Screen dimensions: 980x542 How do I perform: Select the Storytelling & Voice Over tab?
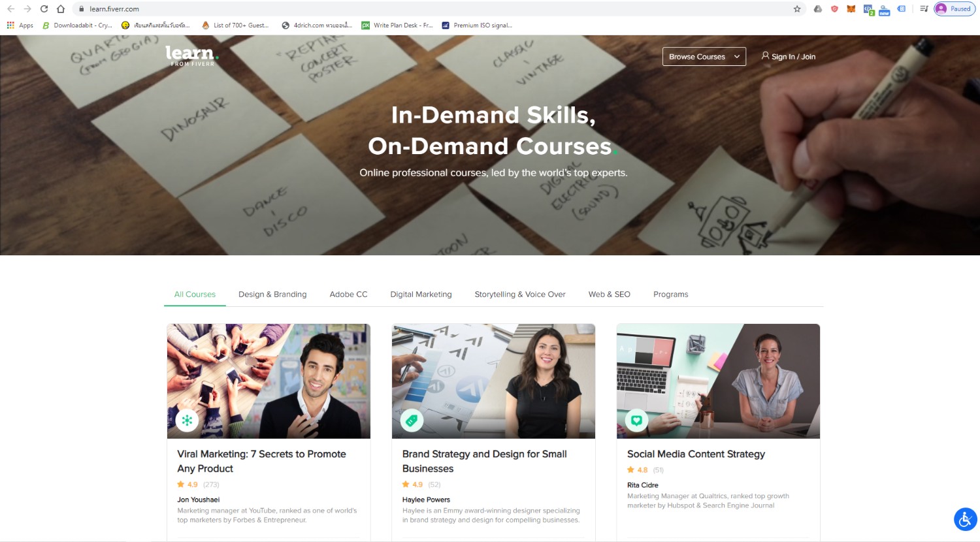point(520,295)
